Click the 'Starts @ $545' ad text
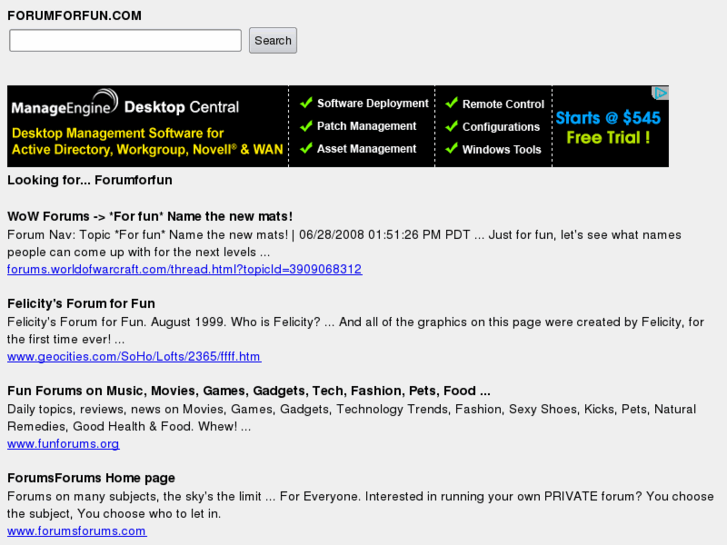This screenshot has width=727, height=545. [608, 118]
